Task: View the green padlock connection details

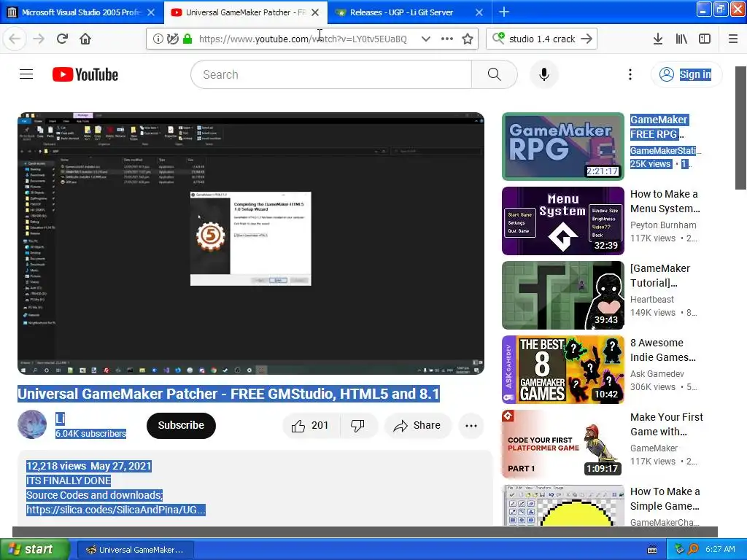Action: pyautogui.click(x=187, y=39)
